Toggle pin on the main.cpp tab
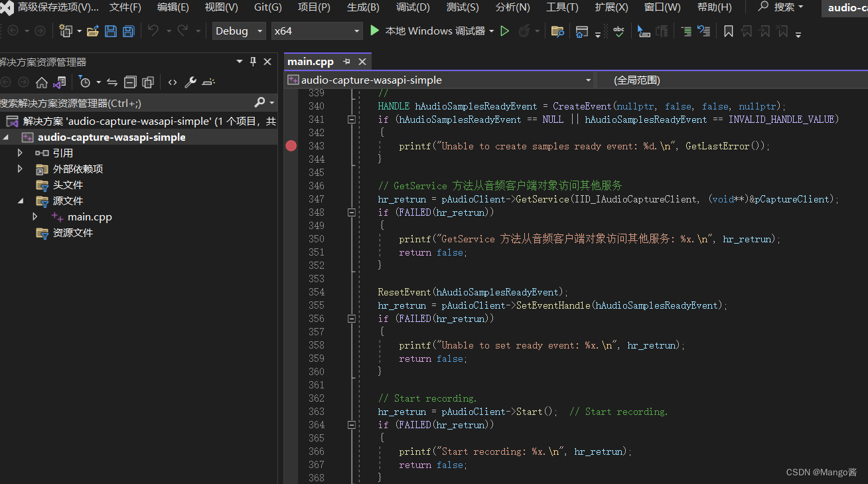This screenshot has width=868, height=484. (346, 62)
